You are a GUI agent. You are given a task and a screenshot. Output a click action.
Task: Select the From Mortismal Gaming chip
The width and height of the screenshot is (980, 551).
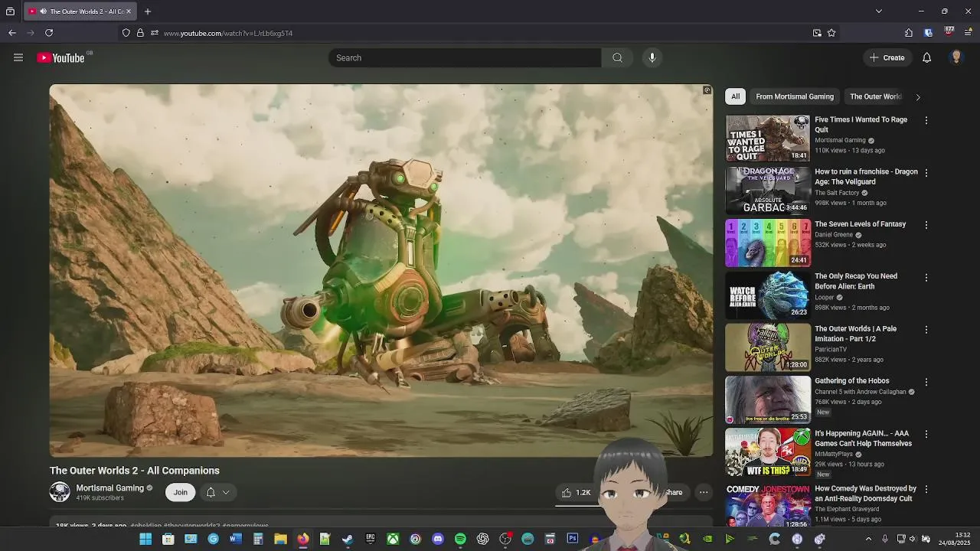pyautogui.click(x=795, y=96)
